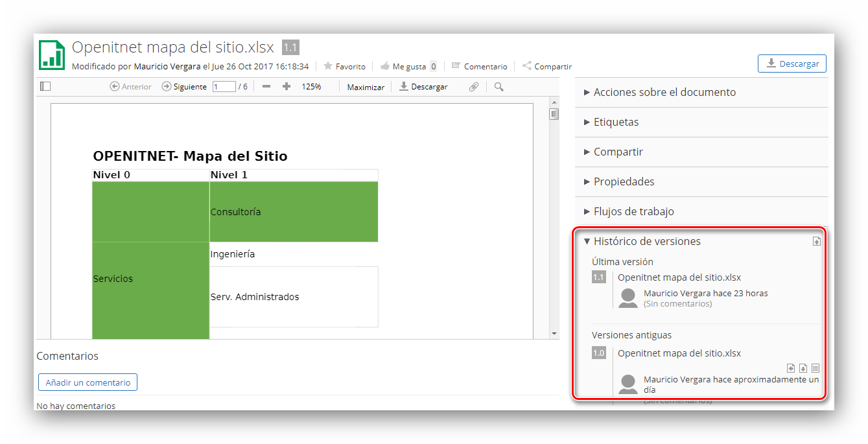868x444 pixels.
Task: Click the paperclip link icon
Action: pyautogui.click(x=474, y=86)
